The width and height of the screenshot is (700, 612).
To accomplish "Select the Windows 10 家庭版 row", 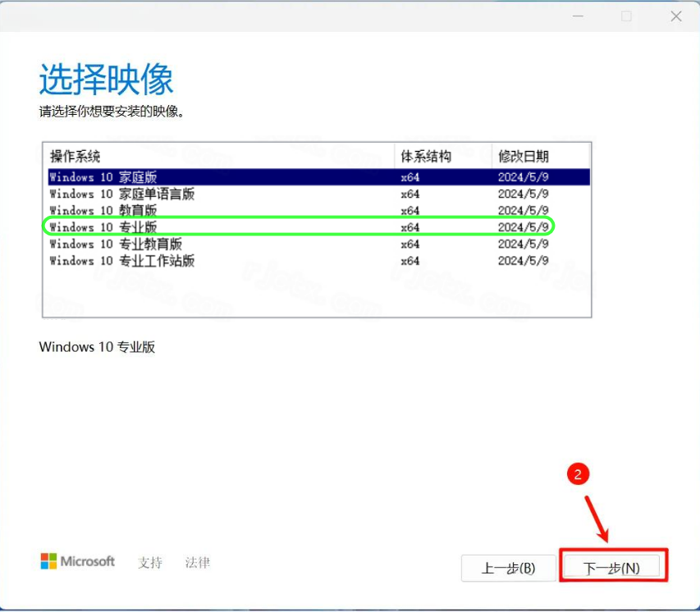I will 318,177.
